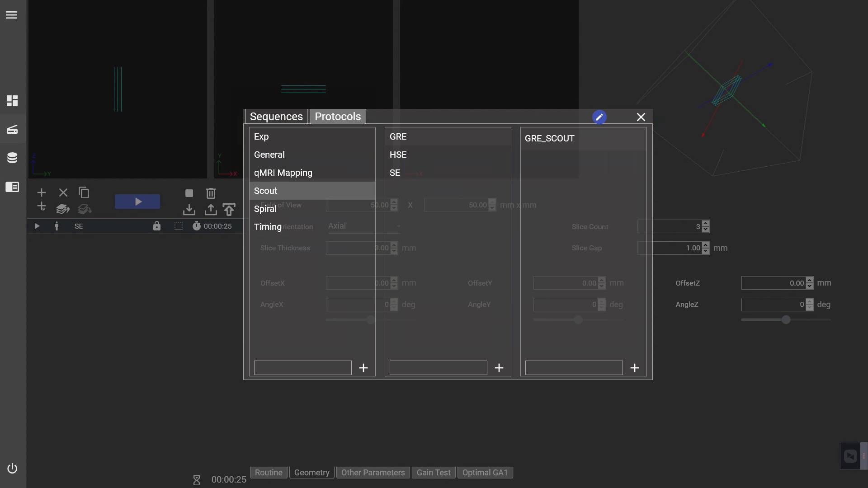
Task: Click the scanner icon in left sidebar
Action: pos(12,130)
